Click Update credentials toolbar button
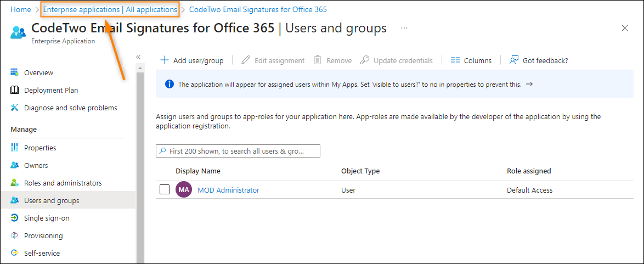The height and width of the screenshot is (264, 644). [397, 60]
